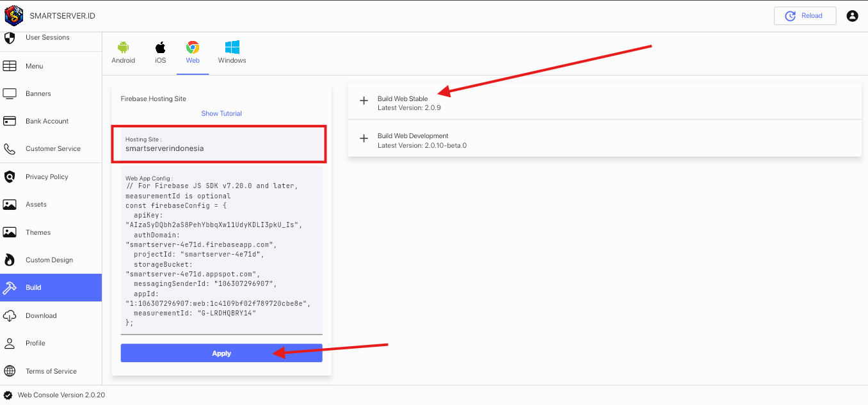Open Download sidebar label

click(x=41, y=315)
